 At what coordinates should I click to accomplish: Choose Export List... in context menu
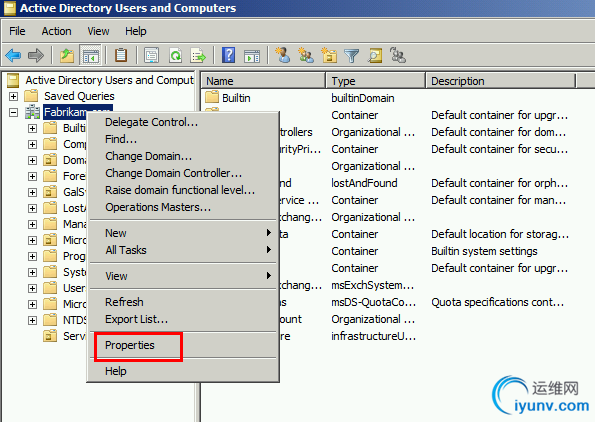point(183,319)
